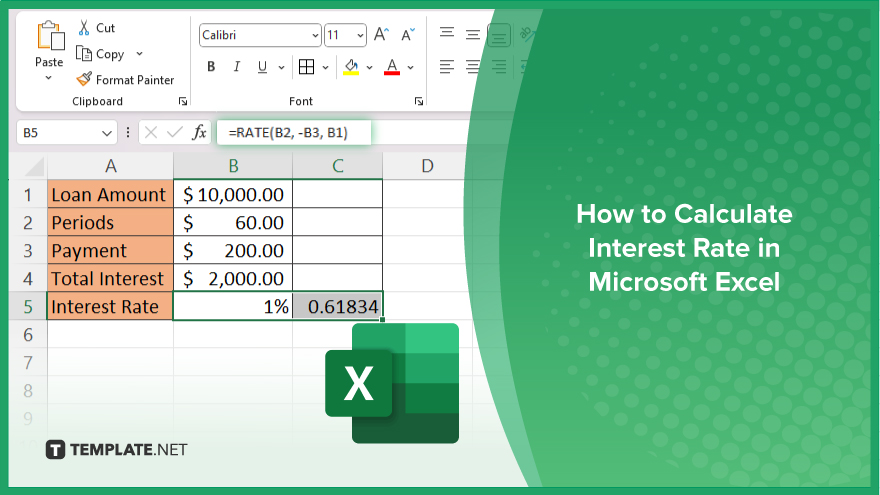Click the Align Left icon

447,67
